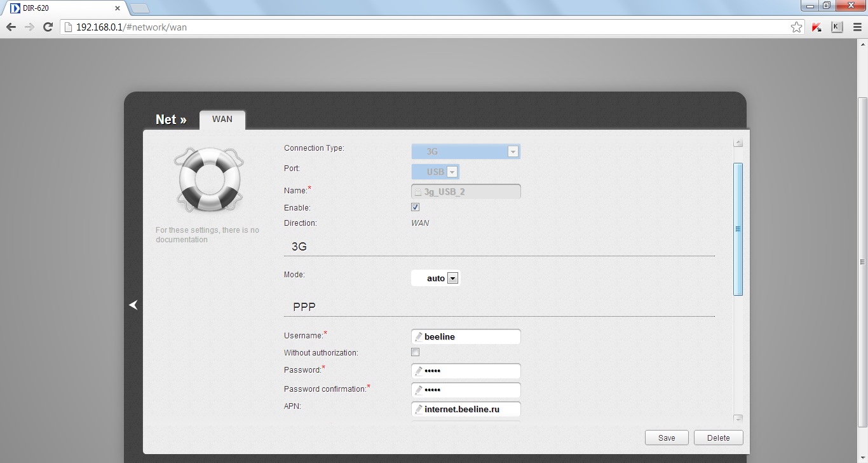Click into the Password confirmation field
Screen dimensions: 868x463
(x=466, y=390)
